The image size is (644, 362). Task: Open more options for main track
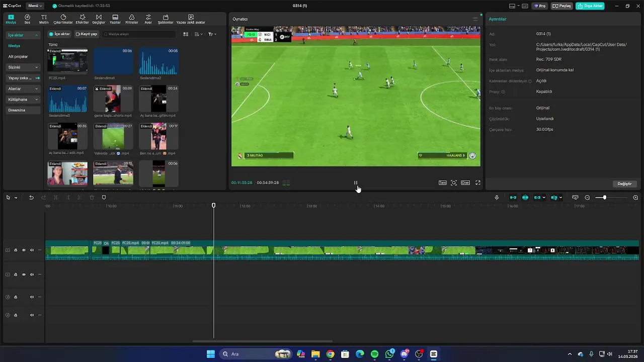pos(40,250)
